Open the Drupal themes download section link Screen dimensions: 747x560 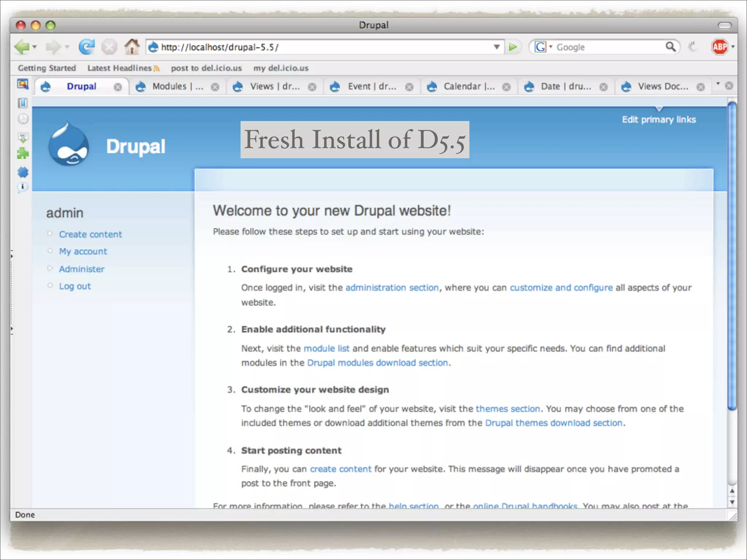(554, 423)
